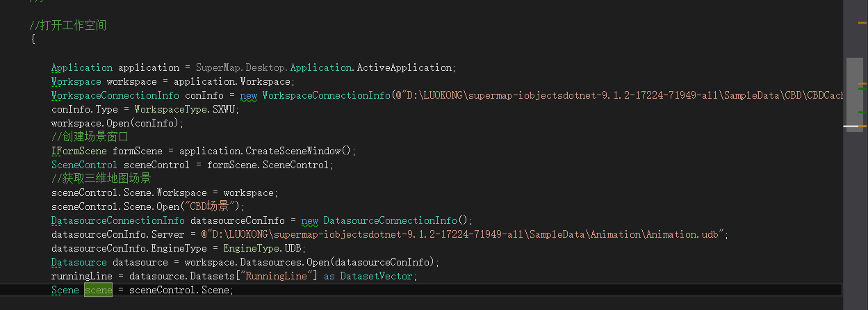Click the comment "//获取三维地图场景"
The image size is (868, 310).
point(101,179)
